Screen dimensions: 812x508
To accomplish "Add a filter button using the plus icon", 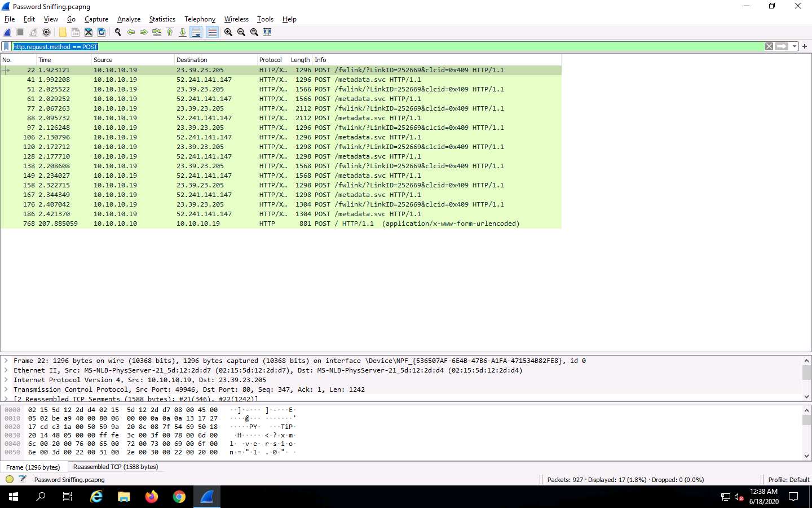I will pyautogui.click(x=805, y=46).
